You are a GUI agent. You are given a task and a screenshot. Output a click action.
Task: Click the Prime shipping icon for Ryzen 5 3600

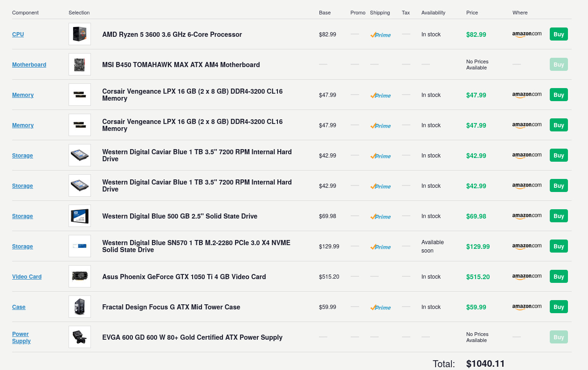380,34
